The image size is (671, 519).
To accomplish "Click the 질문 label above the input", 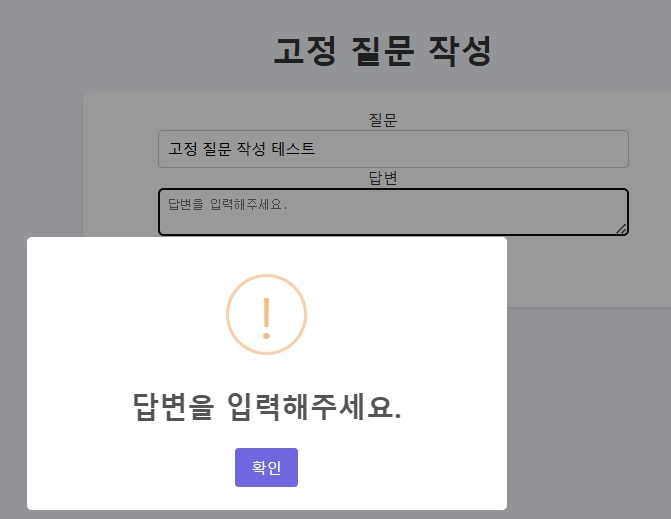I will pyautogui.click(x=383, y=120).
